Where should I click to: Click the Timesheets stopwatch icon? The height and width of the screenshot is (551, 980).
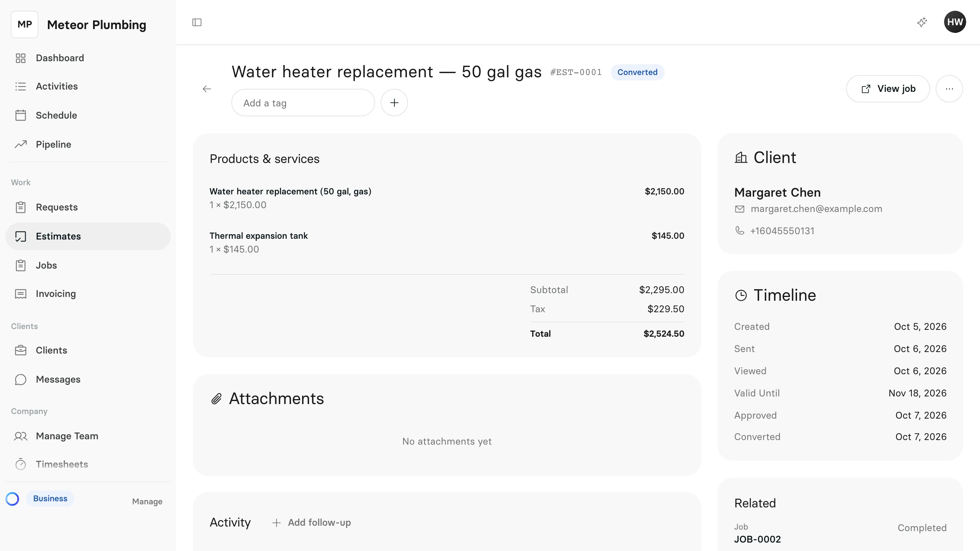click(21, 464)
